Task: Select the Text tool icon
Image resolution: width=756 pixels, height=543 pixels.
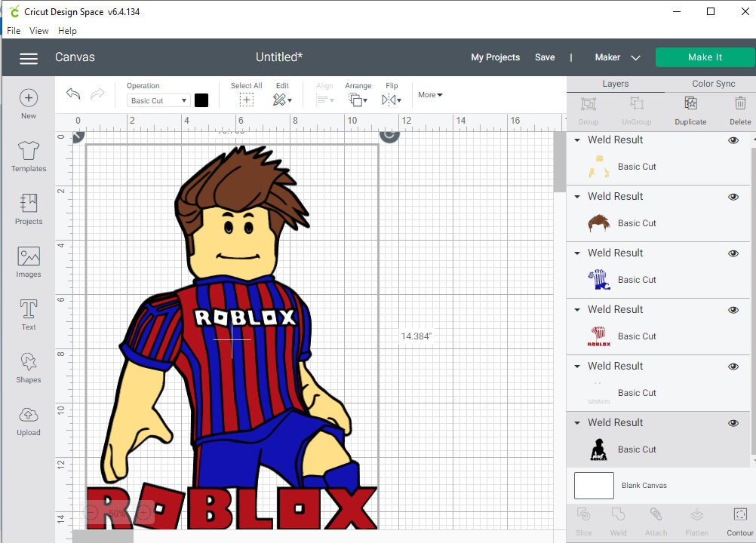Action: [x=29, y=309]
